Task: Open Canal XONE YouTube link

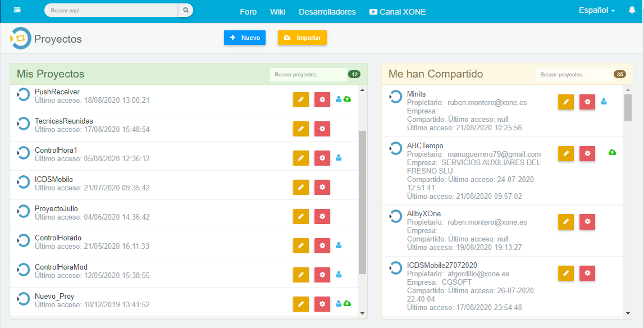Action: pyautogui.click(x=398, y=12)
